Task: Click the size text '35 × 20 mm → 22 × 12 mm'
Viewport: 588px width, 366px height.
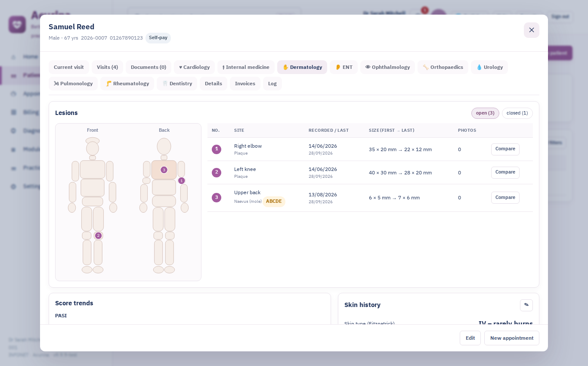Action: 400,149
